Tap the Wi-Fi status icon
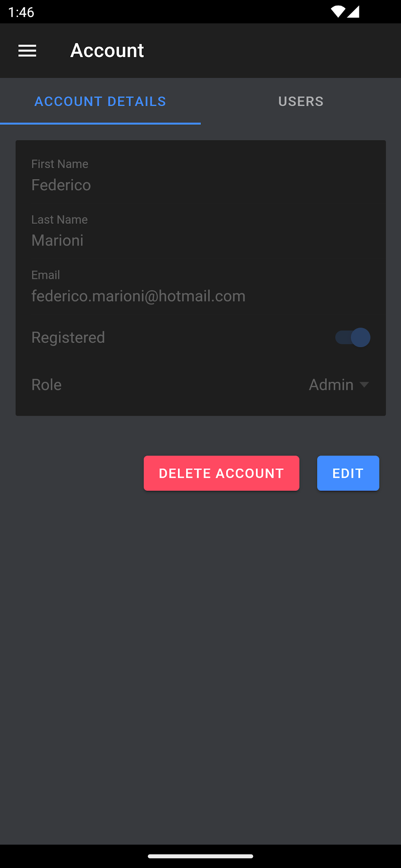Screen dimensions: 401x868 click(338, 12)
